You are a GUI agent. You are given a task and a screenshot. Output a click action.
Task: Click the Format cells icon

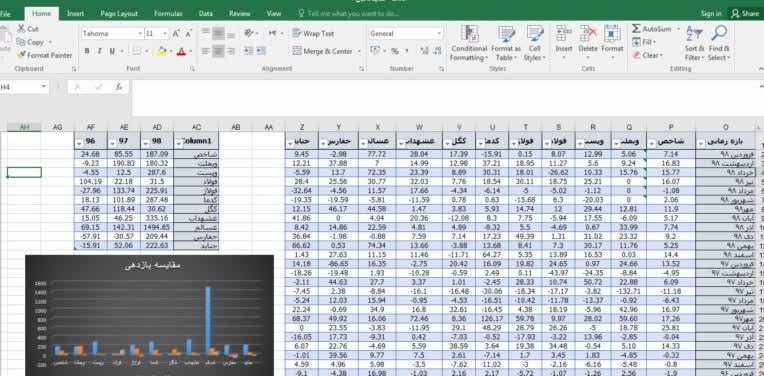click(x=612, y=35)
